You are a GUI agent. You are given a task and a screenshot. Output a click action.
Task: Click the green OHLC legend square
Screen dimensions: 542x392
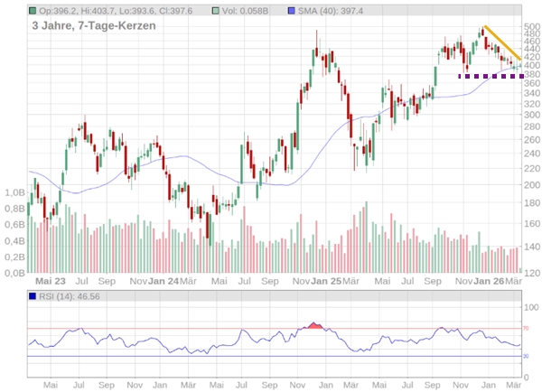[x=33, y=10]
